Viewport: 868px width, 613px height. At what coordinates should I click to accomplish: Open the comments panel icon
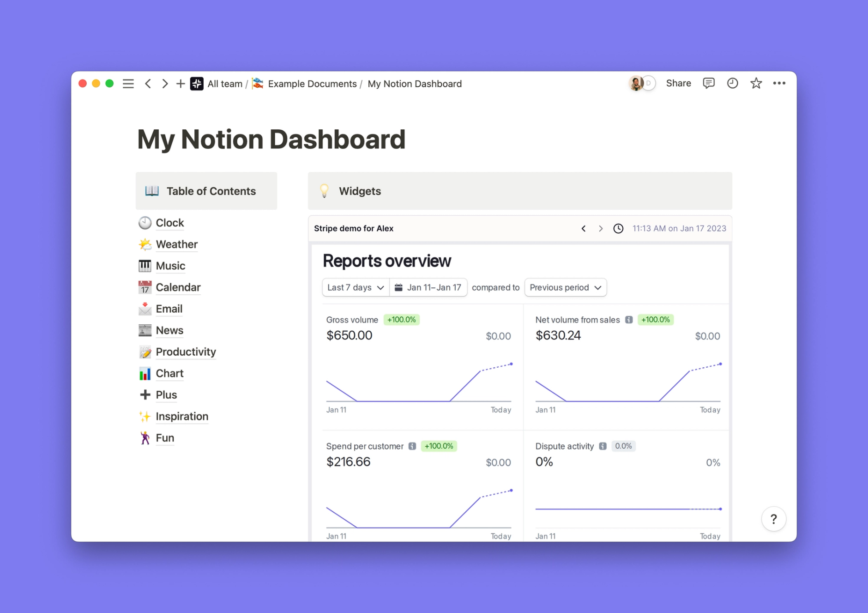(x=709, y=83)
